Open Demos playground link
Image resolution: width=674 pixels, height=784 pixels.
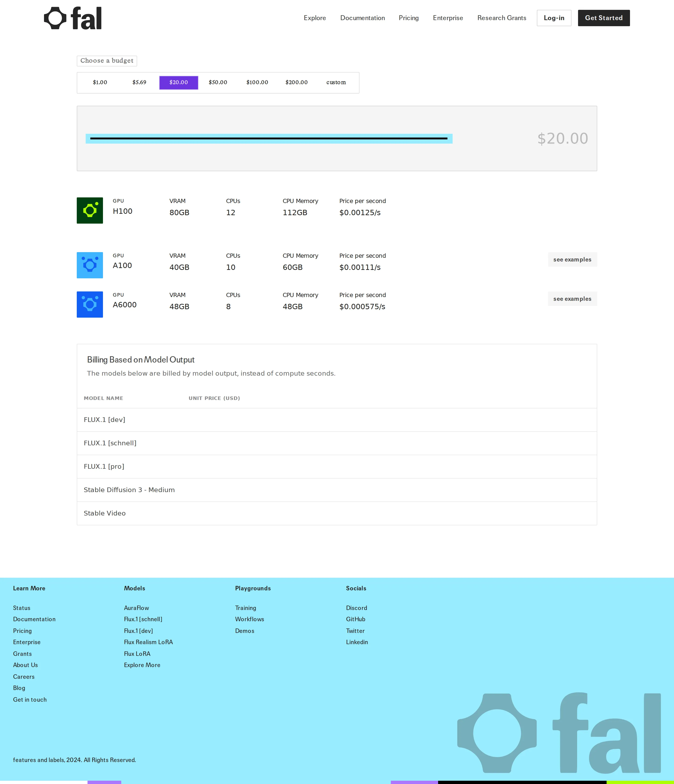245,631
